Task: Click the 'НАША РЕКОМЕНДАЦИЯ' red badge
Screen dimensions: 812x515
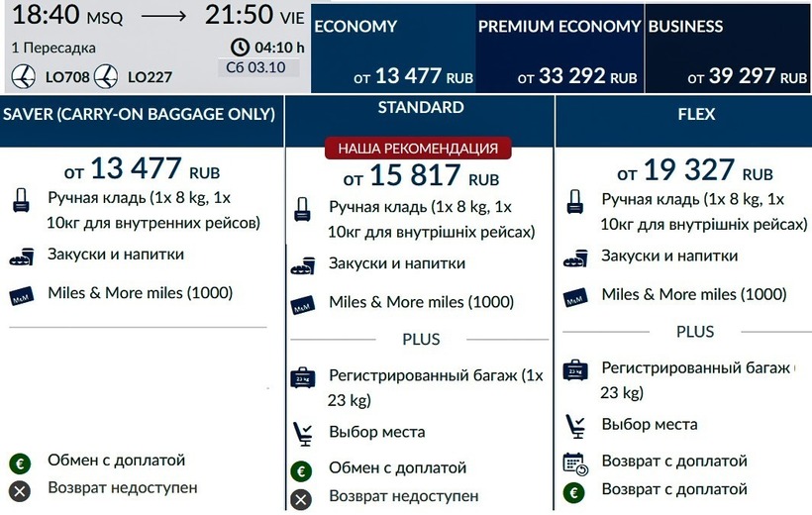Action: point(418,149)
